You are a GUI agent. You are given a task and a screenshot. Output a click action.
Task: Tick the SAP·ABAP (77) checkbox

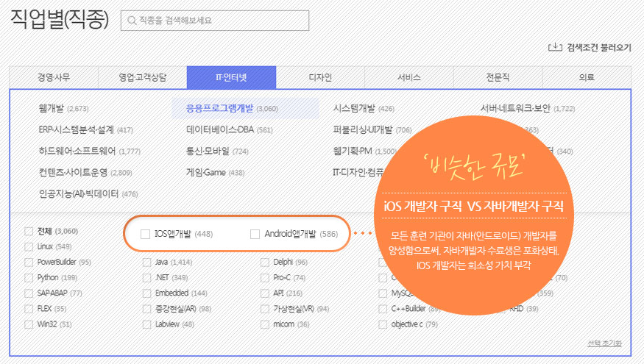[29, 293]
